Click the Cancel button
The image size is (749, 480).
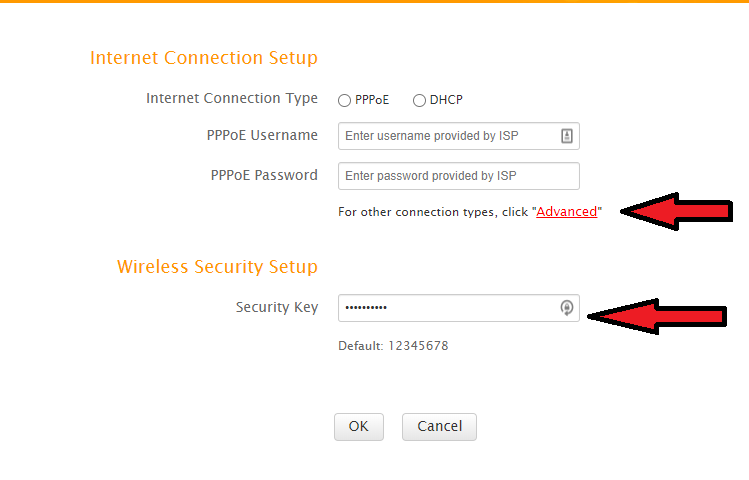(439, 427)
